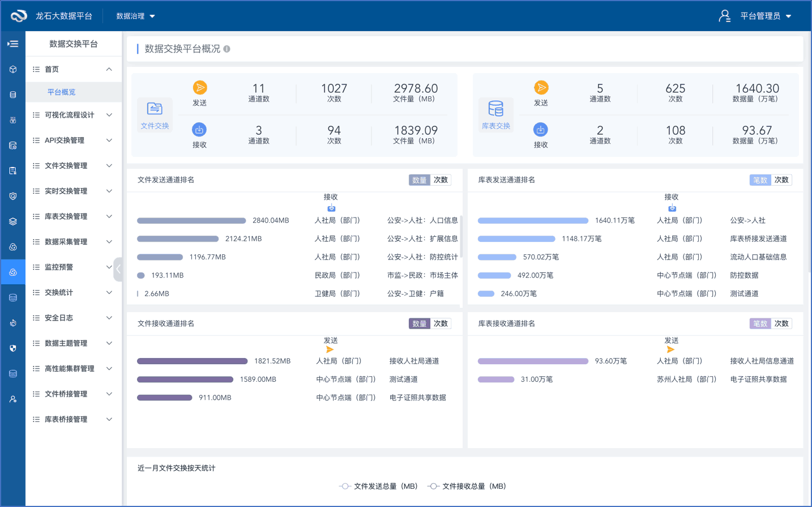Image resolution: width=812 pixels, height=507 pixels.
Task: Select 次数 in 库表发送通道排名
Action: coord(781,180)
